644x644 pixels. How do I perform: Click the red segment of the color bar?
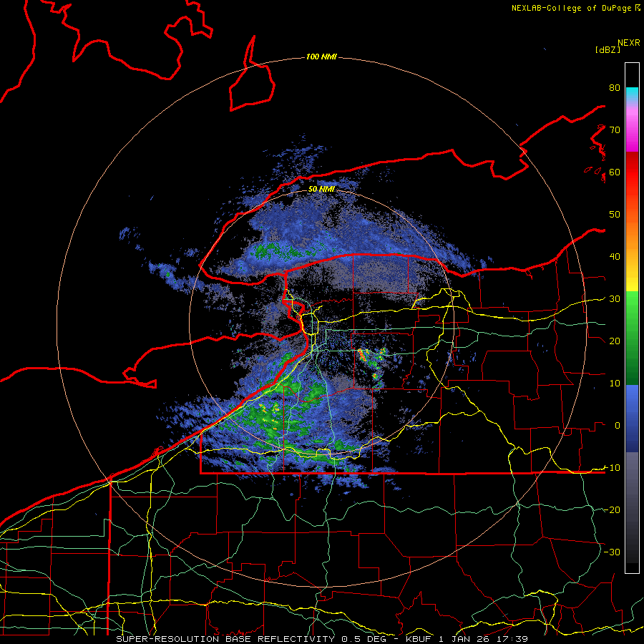632,172
